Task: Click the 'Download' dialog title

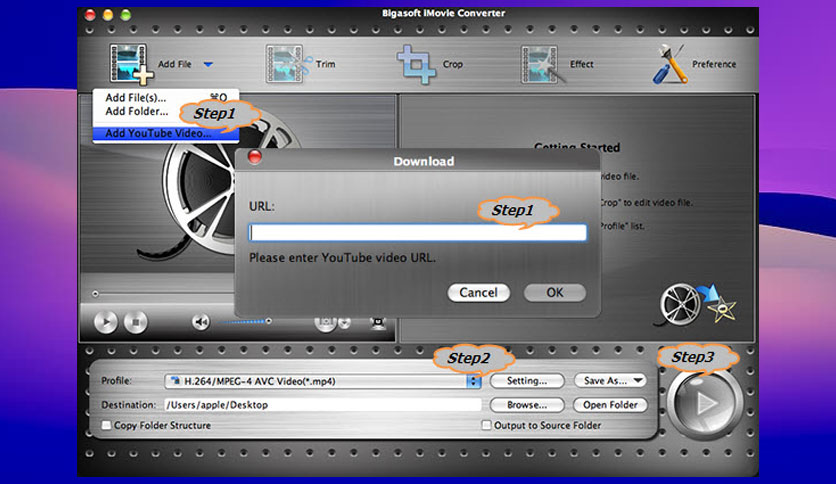Action: click(424, 162)
